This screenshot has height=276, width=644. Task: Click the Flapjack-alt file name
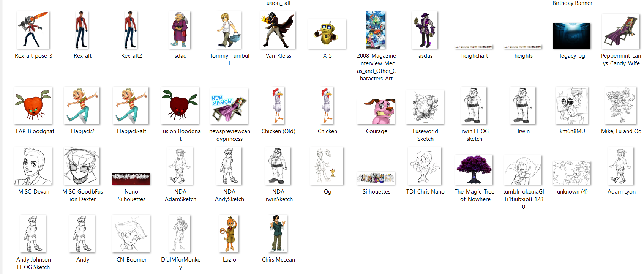click(131, 131)
